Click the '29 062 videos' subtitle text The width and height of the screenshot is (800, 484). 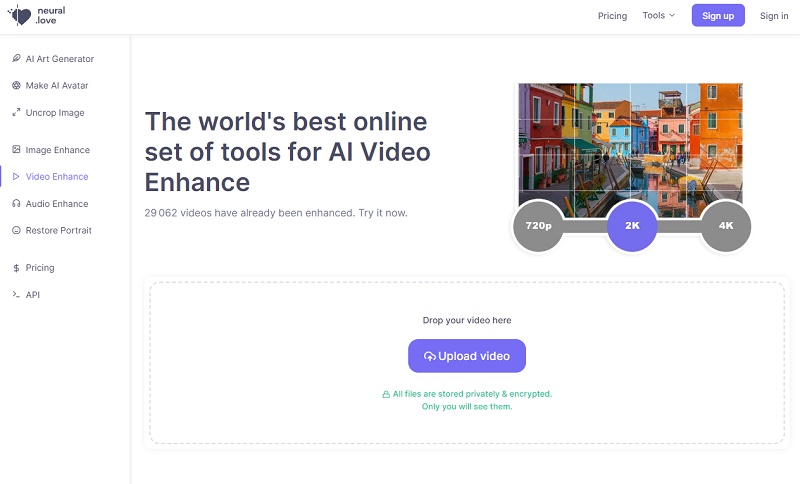pos(276,213)
